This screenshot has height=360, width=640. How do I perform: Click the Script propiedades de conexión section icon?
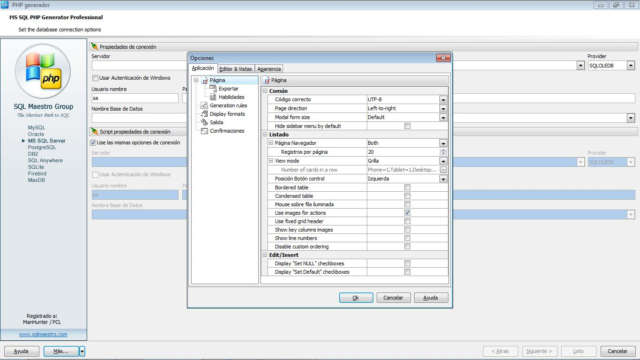pyautogui.click(x=95, y=131)
